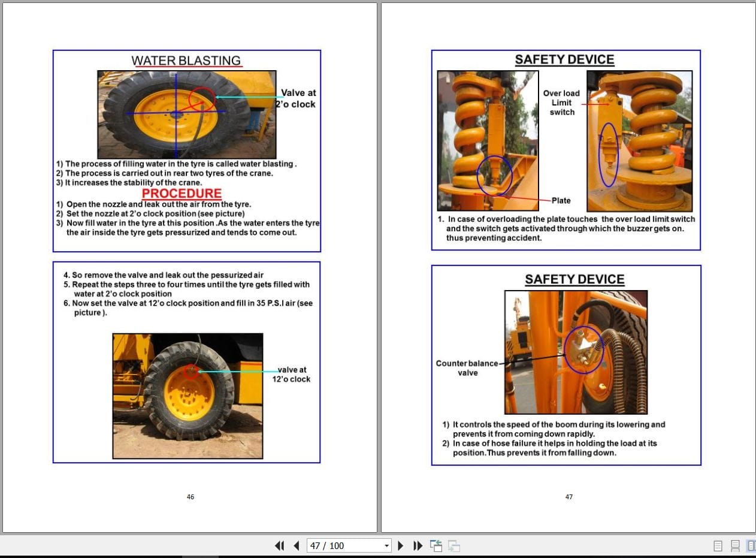Click the red PROCEDURE heading
The width and height of the screenshot is (756, 558).
coord(182,194)
